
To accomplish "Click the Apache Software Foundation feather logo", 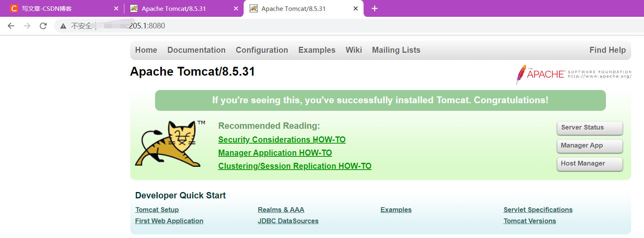I will coord(573,74).
